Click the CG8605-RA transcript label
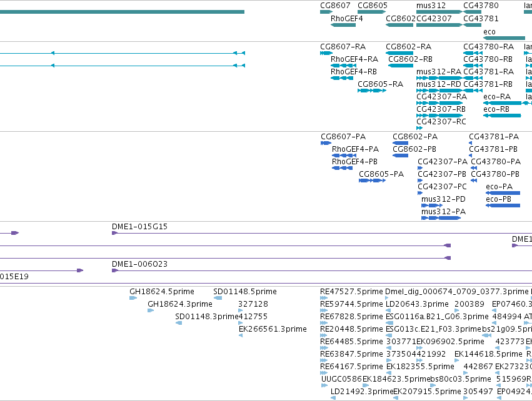The image size is (532, 401). 380,84
